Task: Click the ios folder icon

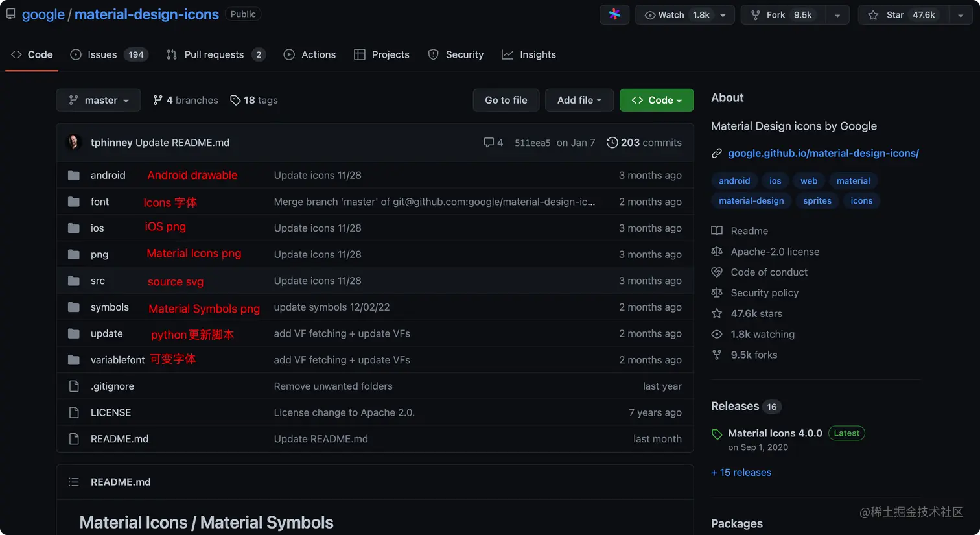Action: pyautogui.click(x=74, y=228)
